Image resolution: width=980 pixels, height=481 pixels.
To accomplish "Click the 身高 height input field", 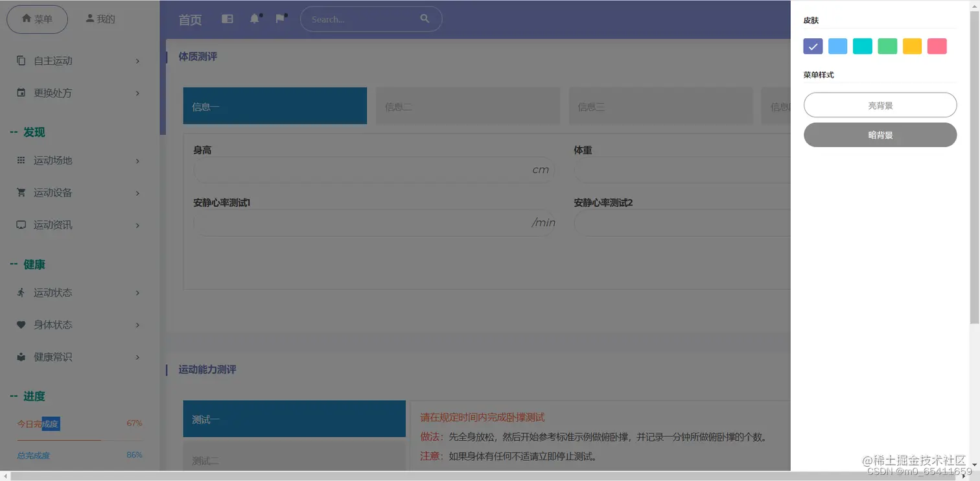I will 374,170.
